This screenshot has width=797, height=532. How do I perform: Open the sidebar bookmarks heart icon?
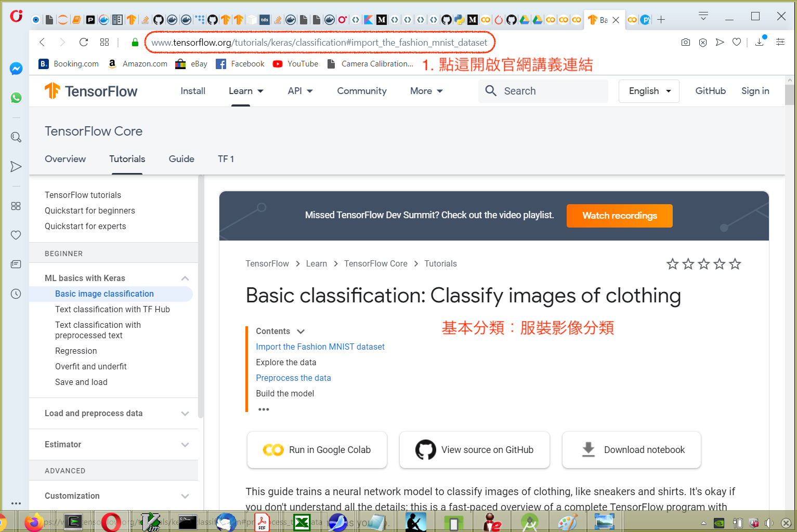pyautogui.click(x=16, y=235)
